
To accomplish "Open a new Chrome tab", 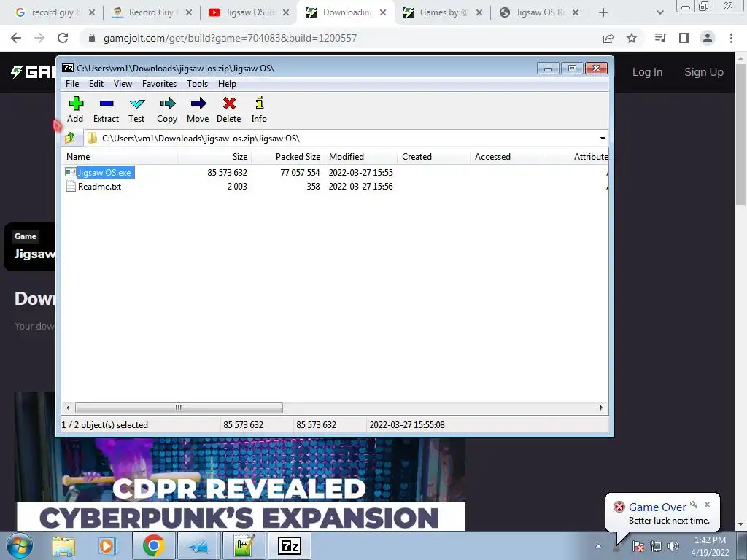I will 603,13.
